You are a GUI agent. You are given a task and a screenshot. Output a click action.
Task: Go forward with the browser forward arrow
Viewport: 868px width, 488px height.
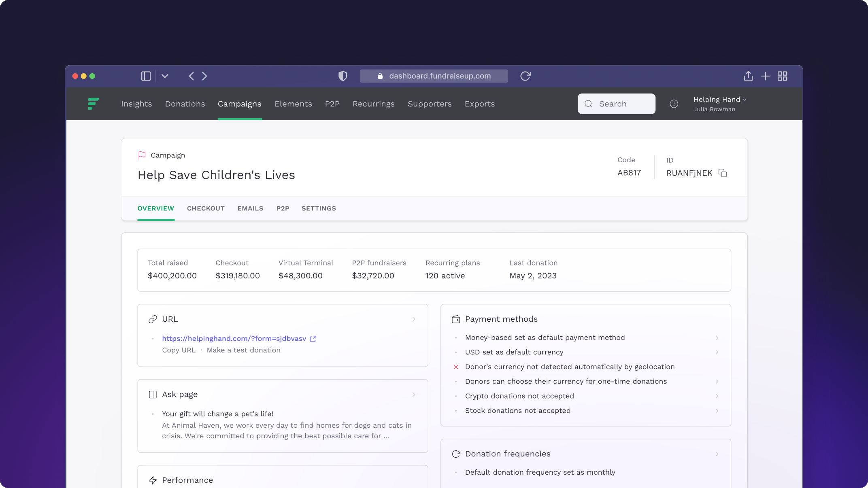[204, 76]
